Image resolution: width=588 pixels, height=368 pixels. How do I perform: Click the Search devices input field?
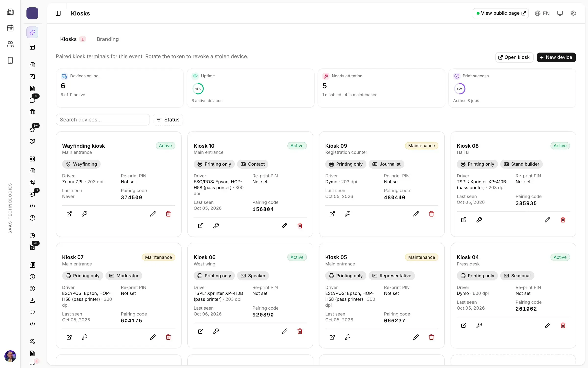coord(103,120)
